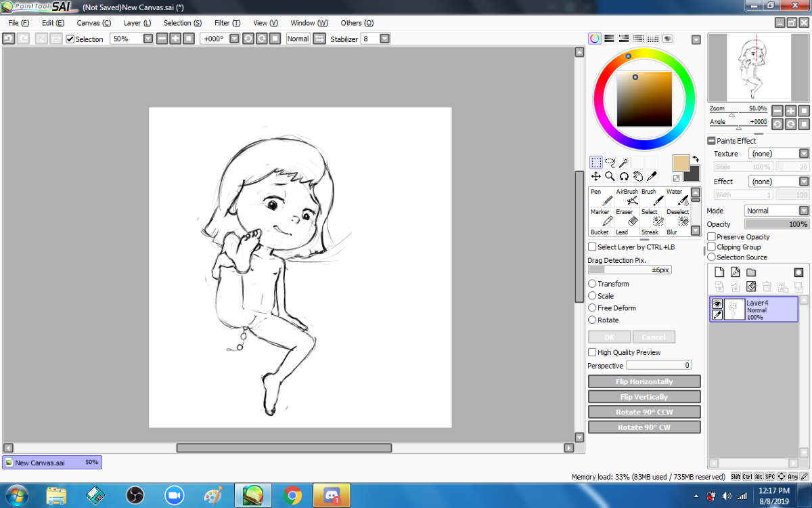Open the Filter menu
812x508 pixels.
click(x=227, y=23)
